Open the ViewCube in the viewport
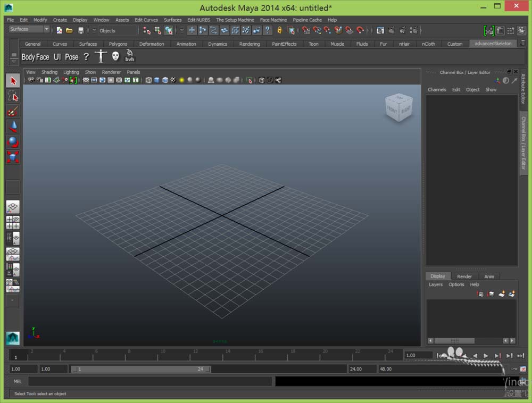The width and height of the screenshot is (532, 403). 398,108
